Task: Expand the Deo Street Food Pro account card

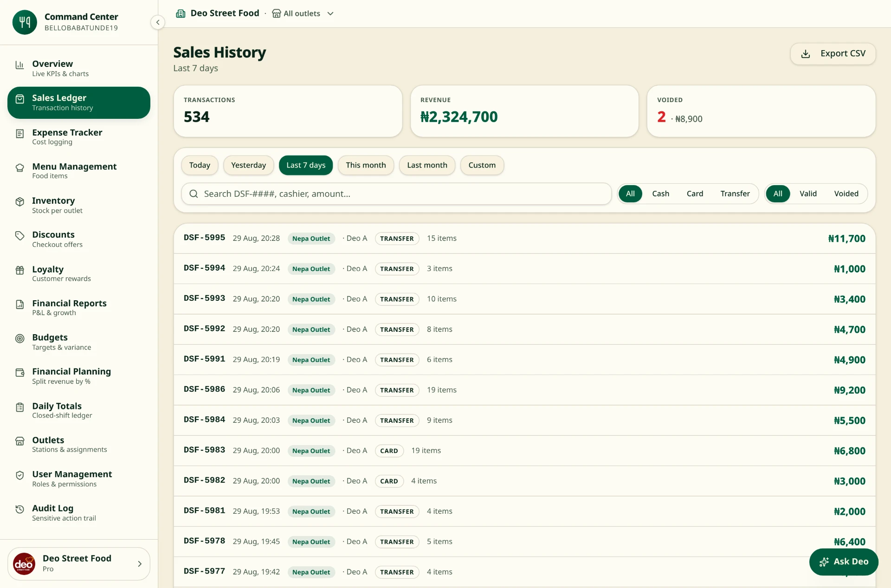Action: pos(79,563)
